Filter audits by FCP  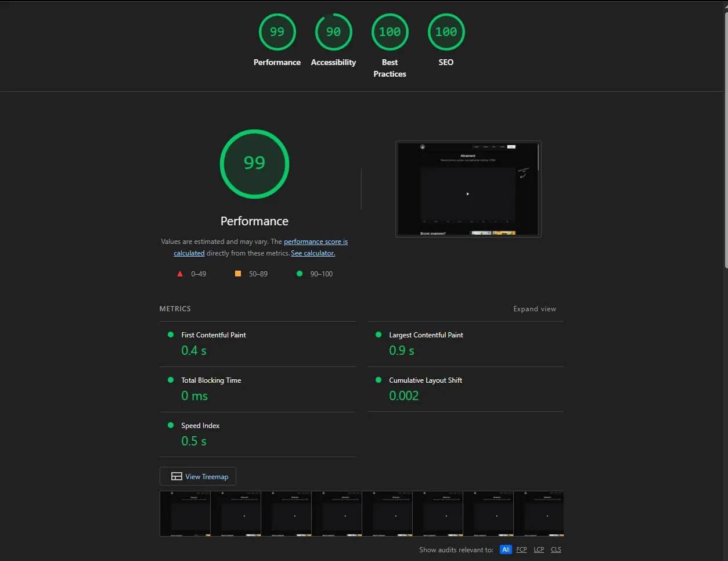coord(521,549)
